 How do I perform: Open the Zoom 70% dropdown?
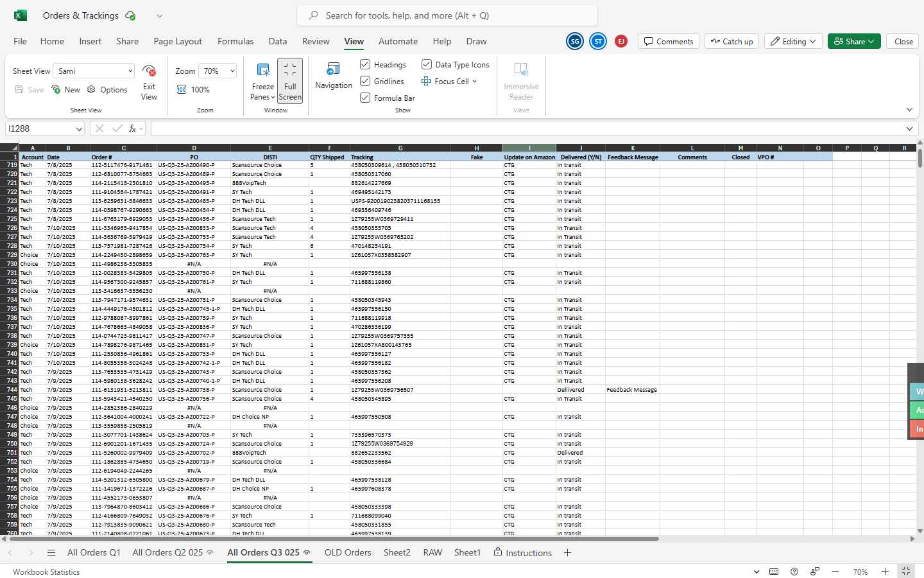coord(218,71)
